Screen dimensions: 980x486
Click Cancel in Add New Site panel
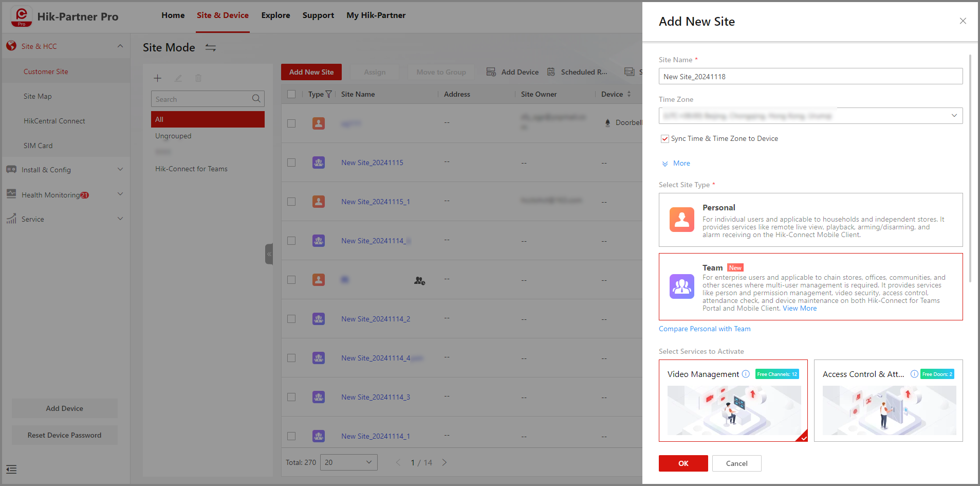pyautogui.click(x=737, y=463)
